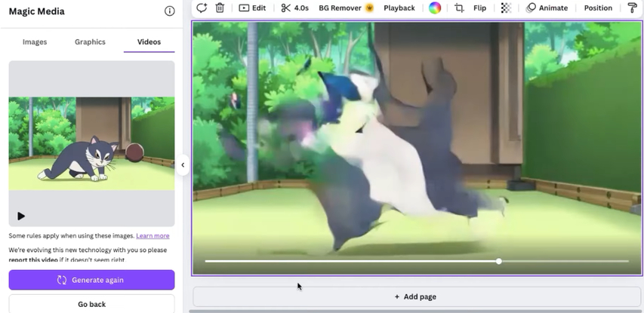Select the Videos tab

pos(149,41)
